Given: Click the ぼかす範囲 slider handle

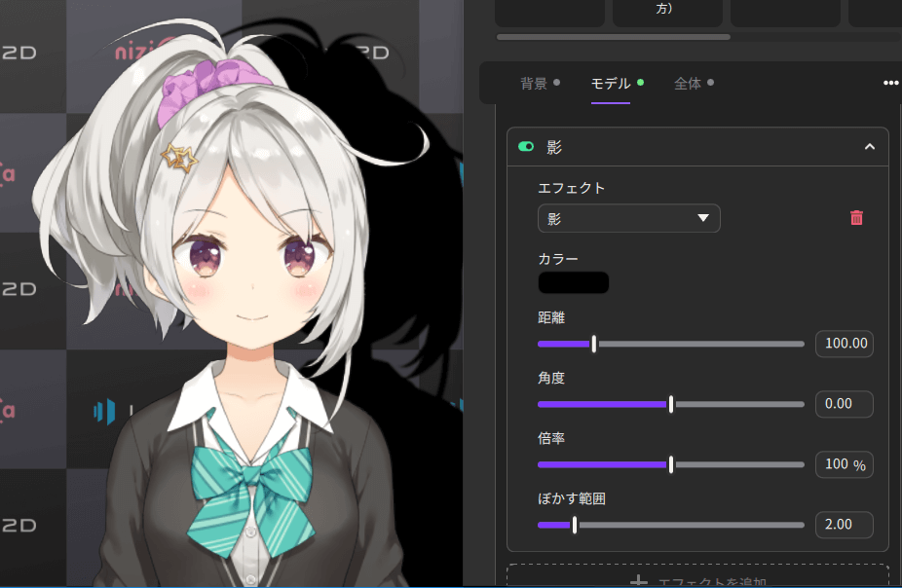Looking at the screenshot, I should pyautogui.click(x=575, y=525).
